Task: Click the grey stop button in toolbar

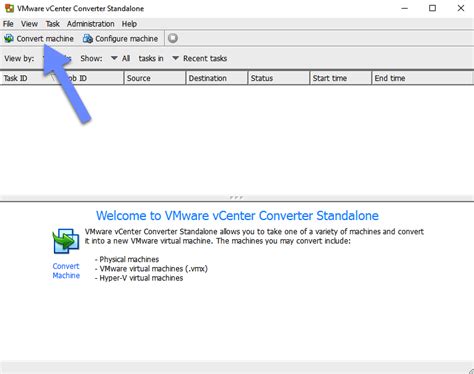Action: coord(173,38)
